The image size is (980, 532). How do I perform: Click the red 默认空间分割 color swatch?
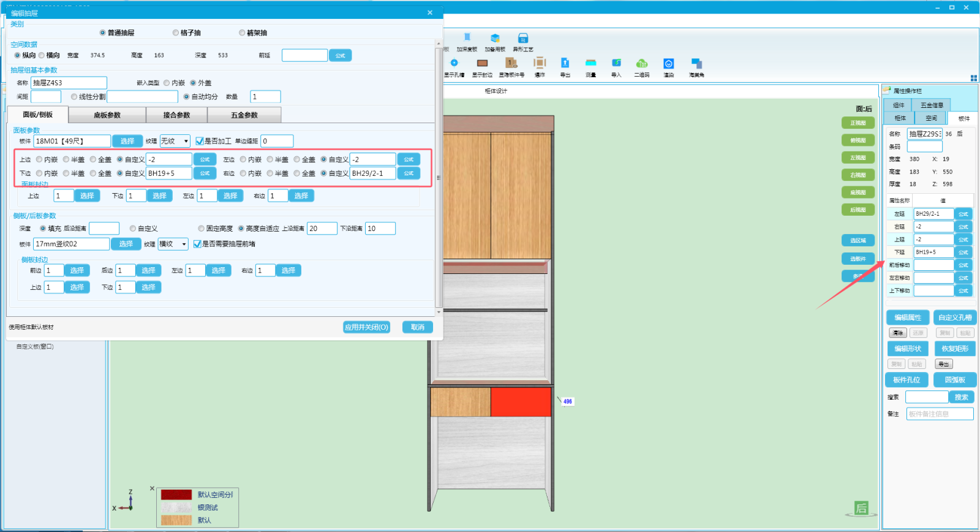[176, 495]
